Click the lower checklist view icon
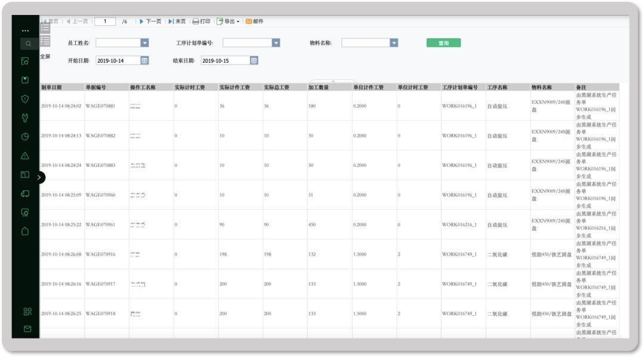 tap(45, 41)
